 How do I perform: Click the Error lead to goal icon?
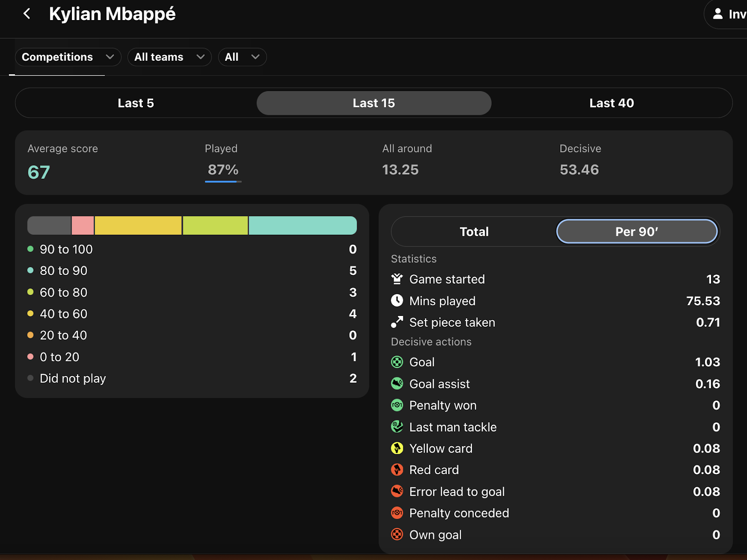[x=397, y=491]
